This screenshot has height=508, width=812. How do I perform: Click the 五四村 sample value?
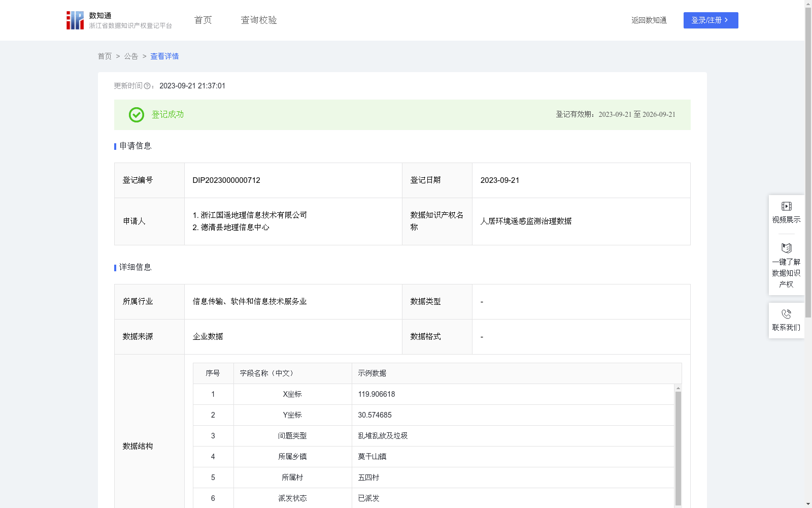point(368,478)
